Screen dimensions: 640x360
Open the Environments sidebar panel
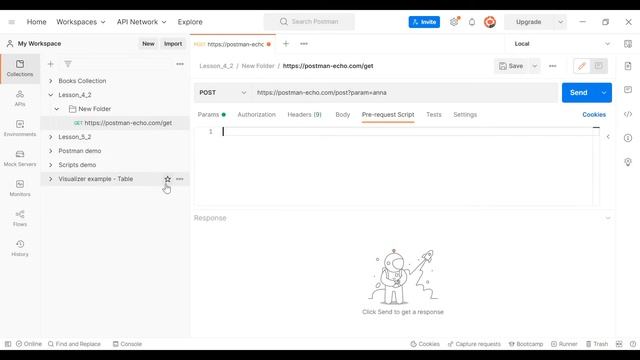[20, 128]
